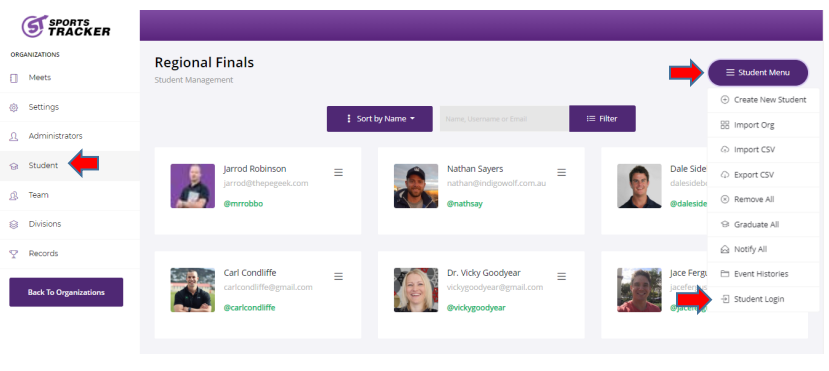Viewport: 829px width, 371px height.
Task: Click the Name, Username or Email field
Action: [x=504, y=119]
